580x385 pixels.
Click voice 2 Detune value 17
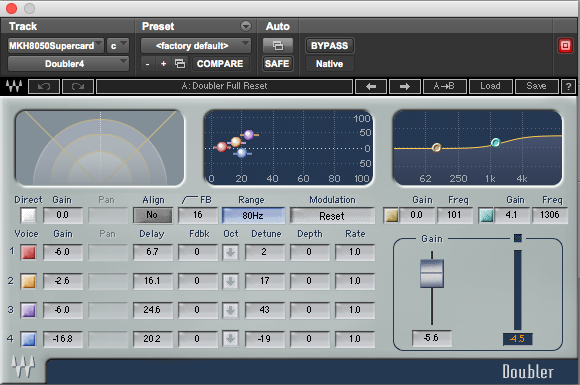(x=264, y=281)
